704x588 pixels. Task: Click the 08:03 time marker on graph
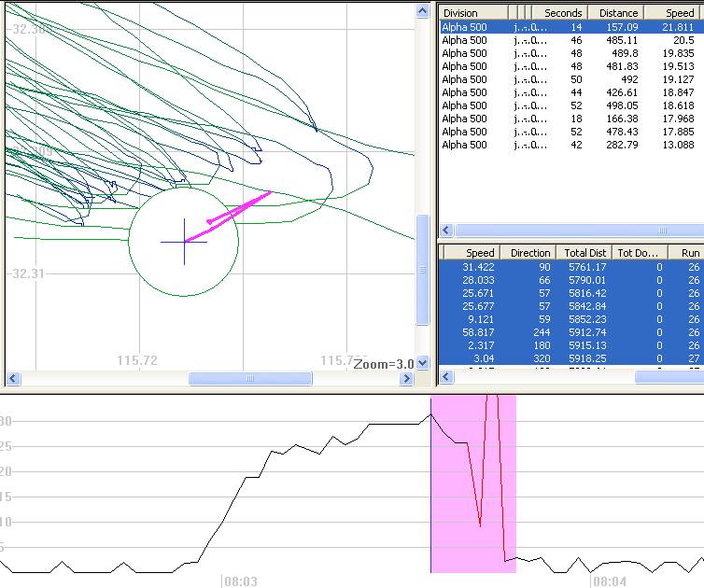point(241,581)
